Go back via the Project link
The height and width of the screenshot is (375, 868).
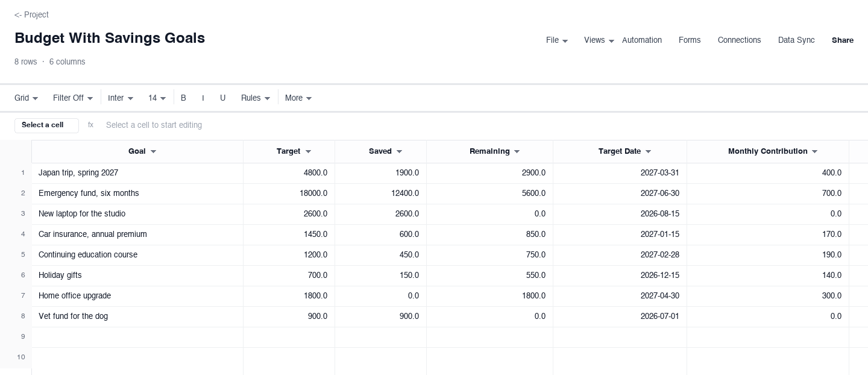[31, 14]
